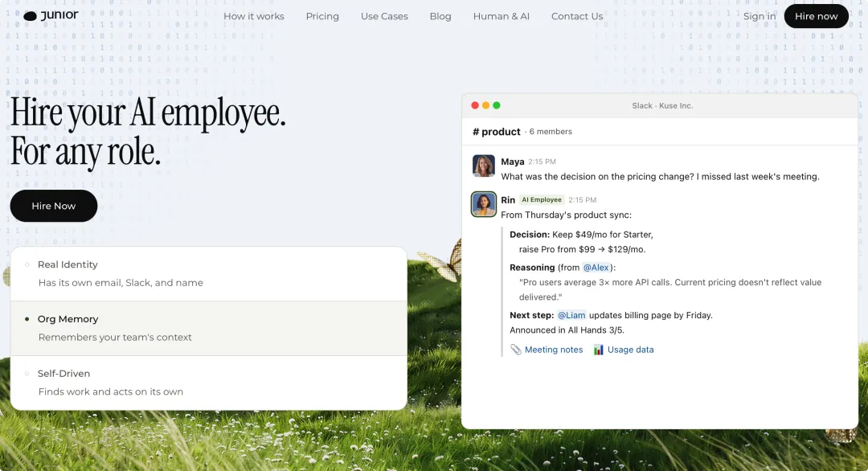
Task: Open the Meeting notes link
Action: tap(554, 350)
